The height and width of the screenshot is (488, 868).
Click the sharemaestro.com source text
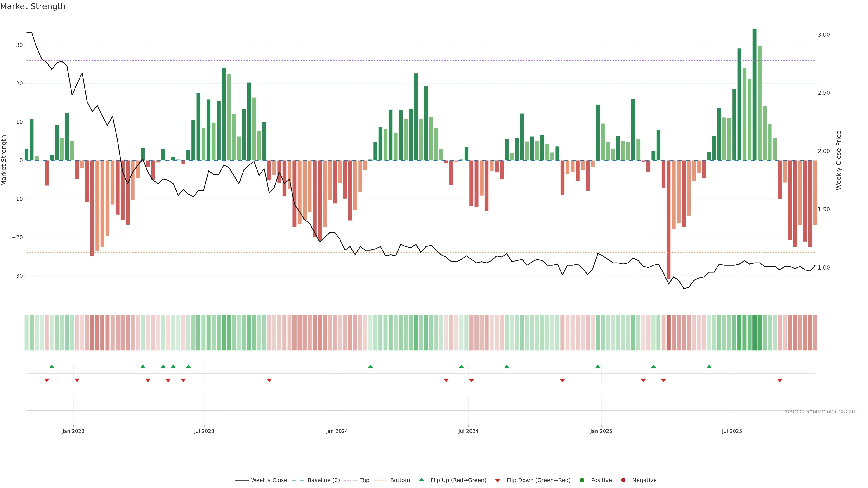coord(821,411)
